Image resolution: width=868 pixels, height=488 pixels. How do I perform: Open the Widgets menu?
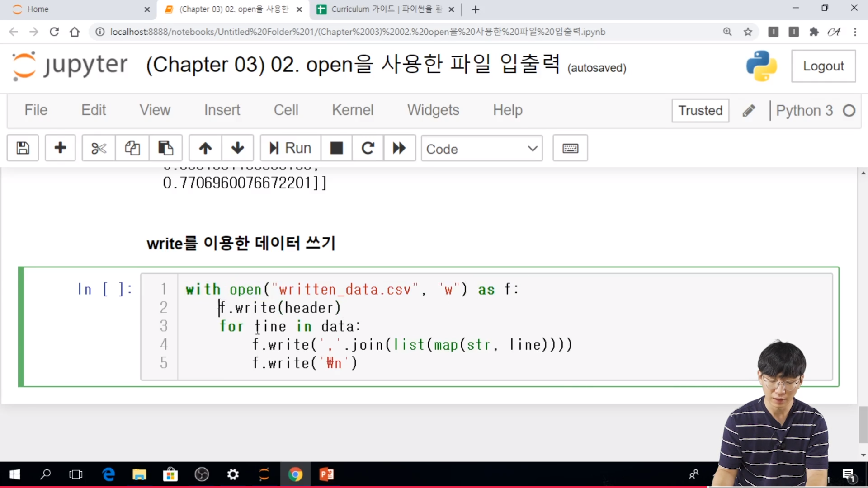point(433,110)
